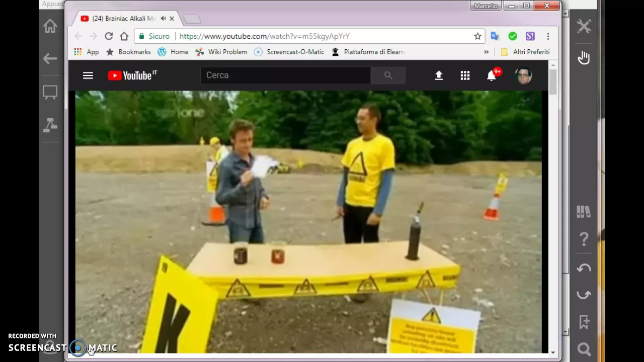The image size is (644, 362).
Task: Click the Chrome reload page button
Action: (109, 36)
